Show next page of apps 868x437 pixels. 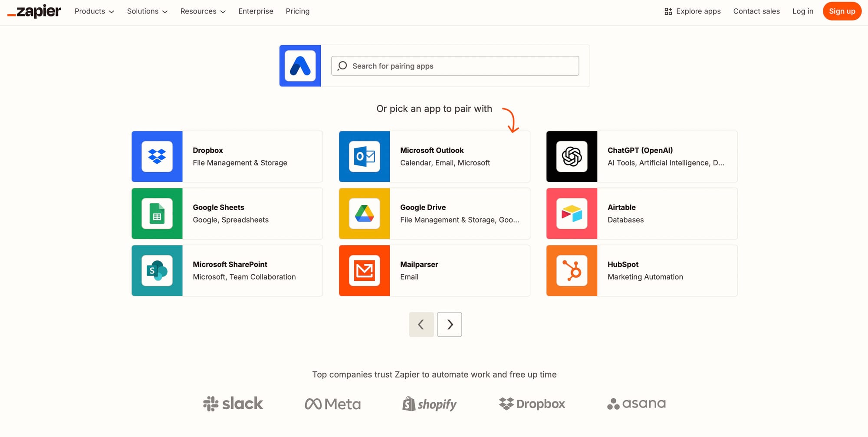pos(449,325)
